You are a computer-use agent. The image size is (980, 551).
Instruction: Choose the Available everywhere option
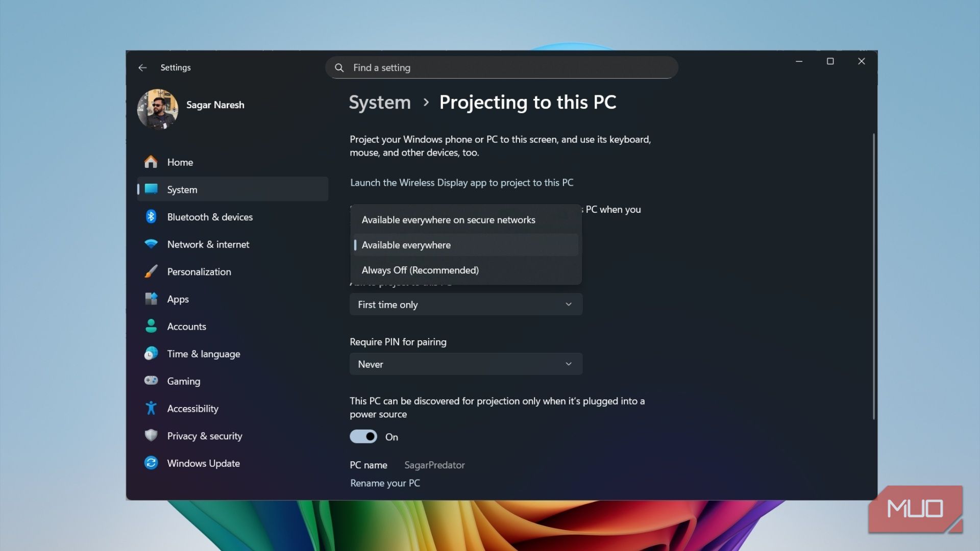tap(466, 245)
